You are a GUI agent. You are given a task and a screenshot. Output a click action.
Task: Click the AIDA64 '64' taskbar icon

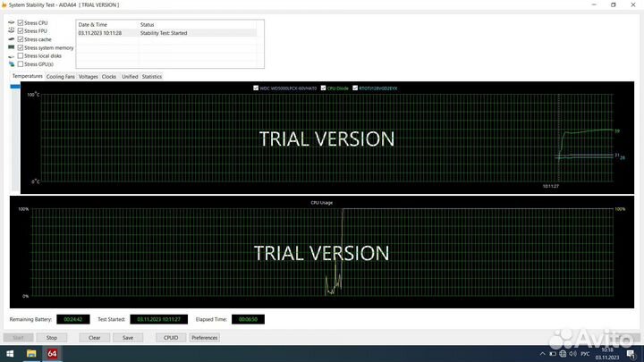52,353
